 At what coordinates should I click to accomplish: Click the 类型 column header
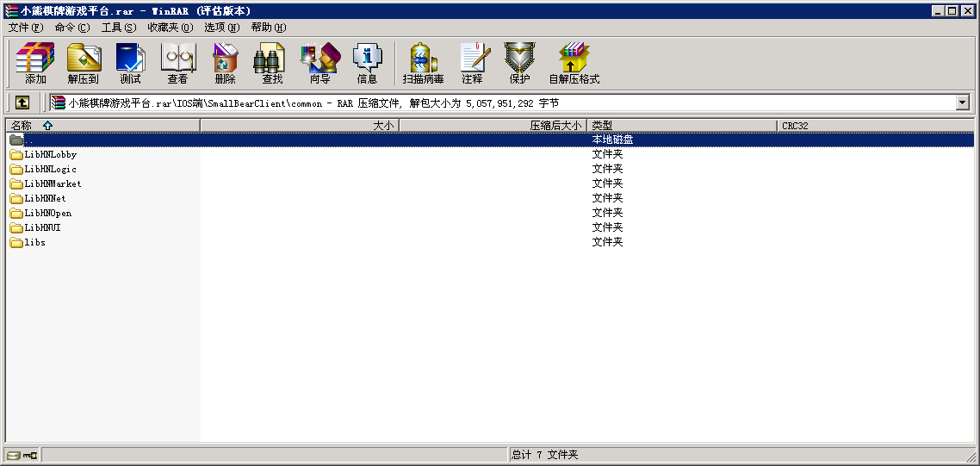tap(680, 126)
